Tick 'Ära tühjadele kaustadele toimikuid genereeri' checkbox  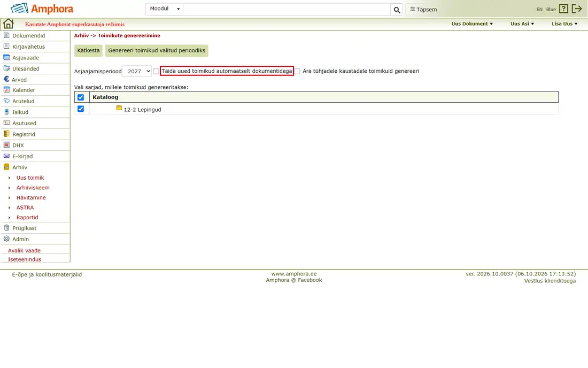click(297, 71)
